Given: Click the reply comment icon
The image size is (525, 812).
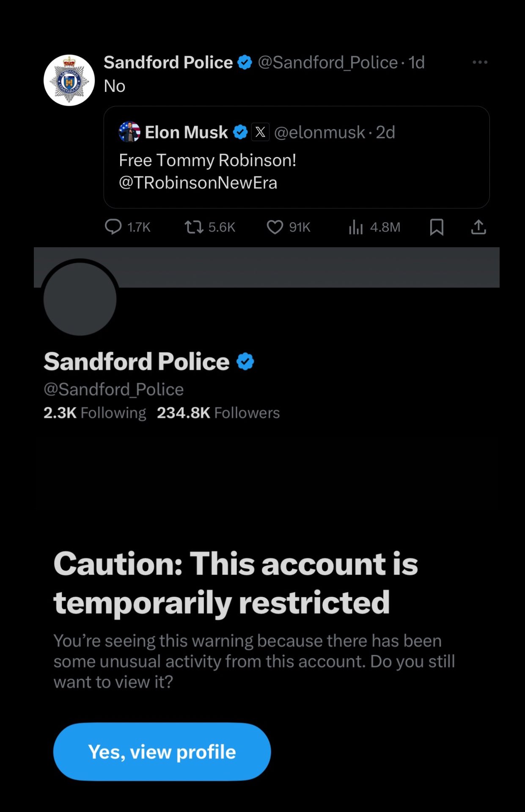Looking at the screenshot, I should coord(113,227).
